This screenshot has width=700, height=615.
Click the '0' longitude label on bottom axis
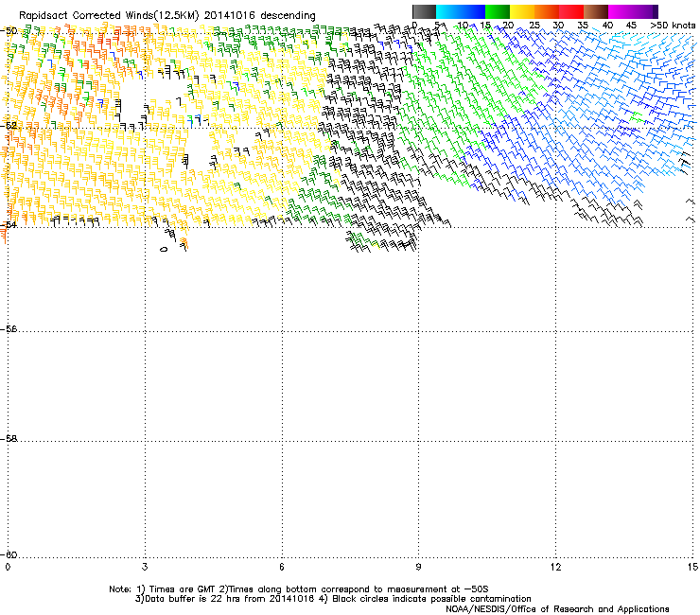tap(8, 567)
